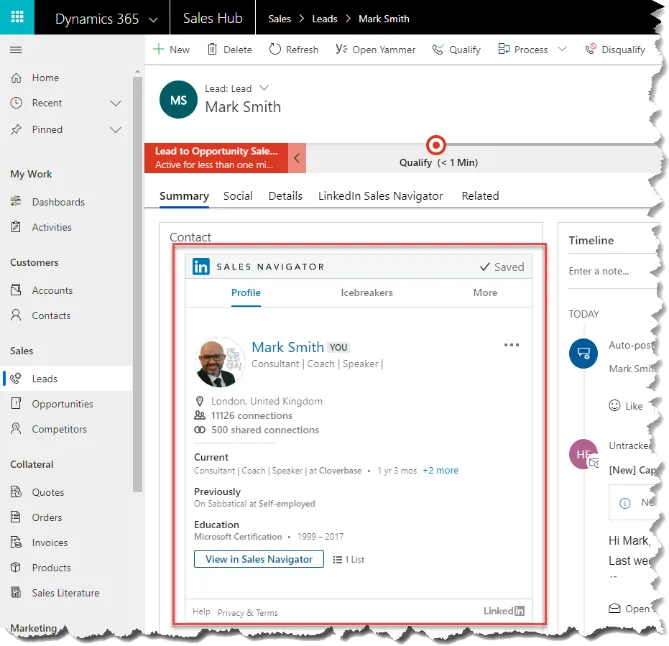Select the Icebreakers tab
Screen dimensions: 669x646
click(x=366, y=293)
